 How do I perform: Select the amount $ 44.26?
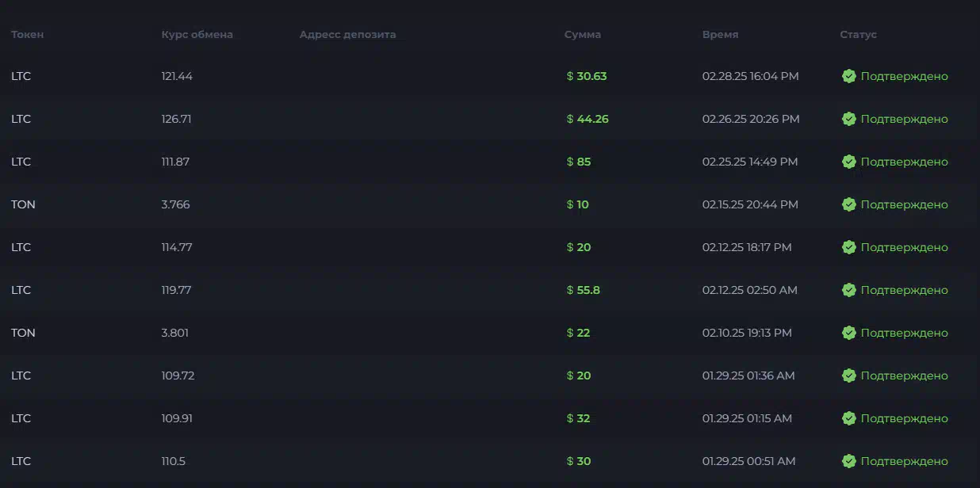pos(588,119)
